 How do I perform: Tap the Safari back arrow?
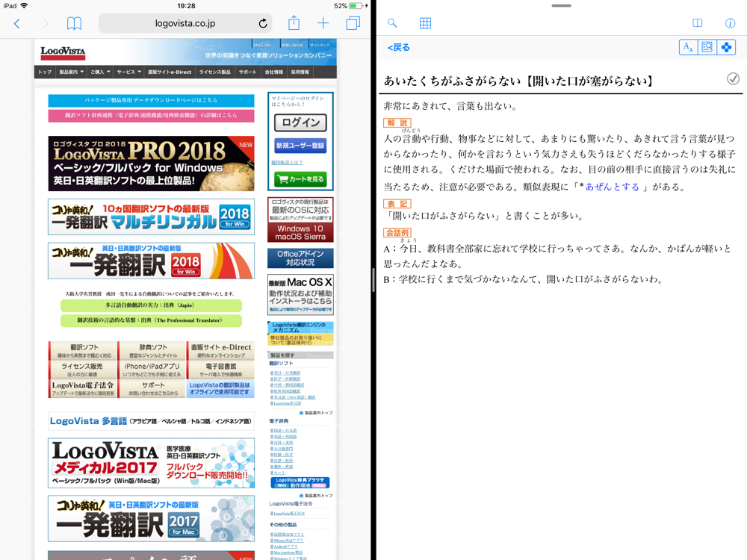point(17,23)
